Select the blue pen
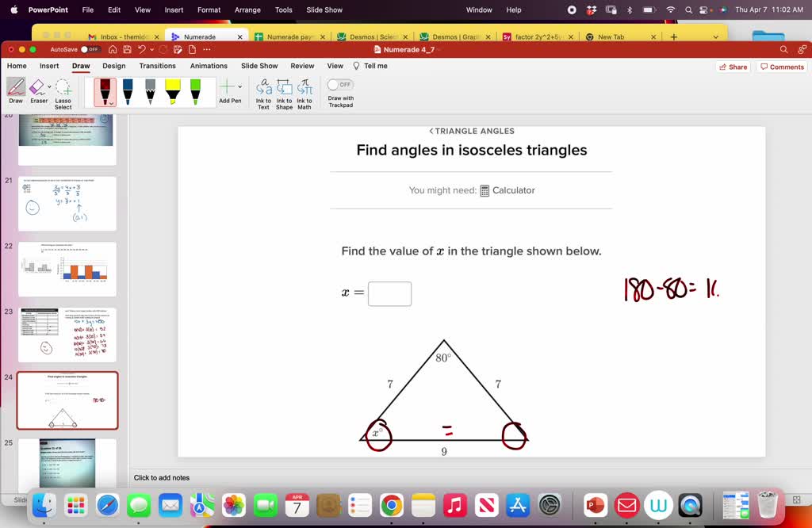The height and width of the screenshot is (528, 812). click(129, 91)
